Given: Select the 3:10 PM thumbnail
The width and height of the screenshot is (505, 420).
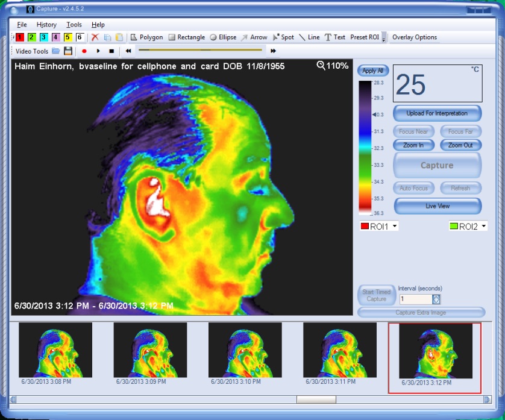Looking at the screenshot, I should tap(245, 349).
